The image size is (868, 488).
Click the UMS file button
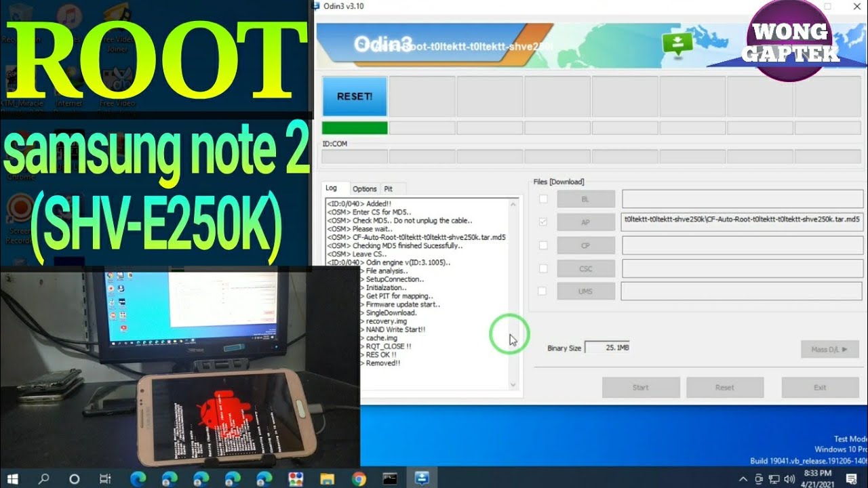[586, 291]
